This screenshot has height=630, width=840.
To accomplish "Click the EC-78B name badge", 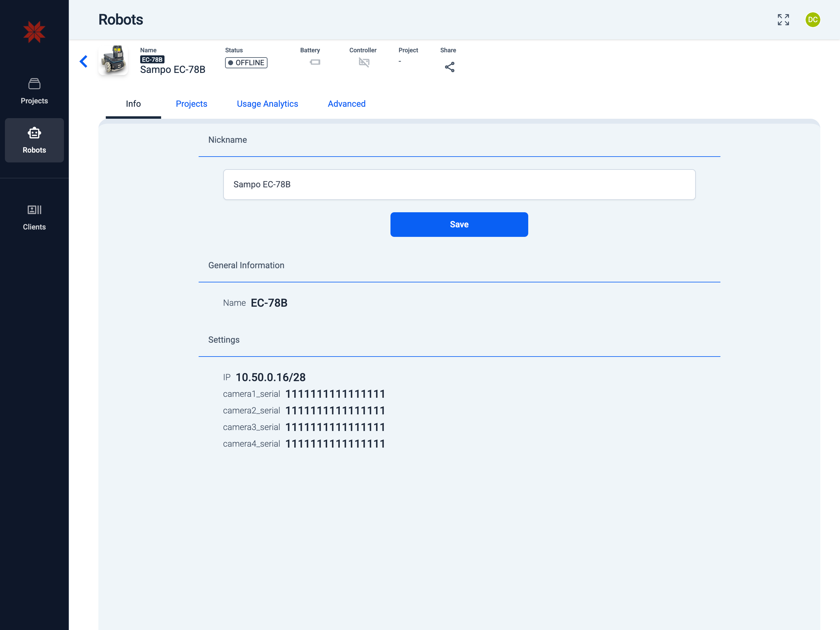I will pyautogui.click(x=152, y=60).
